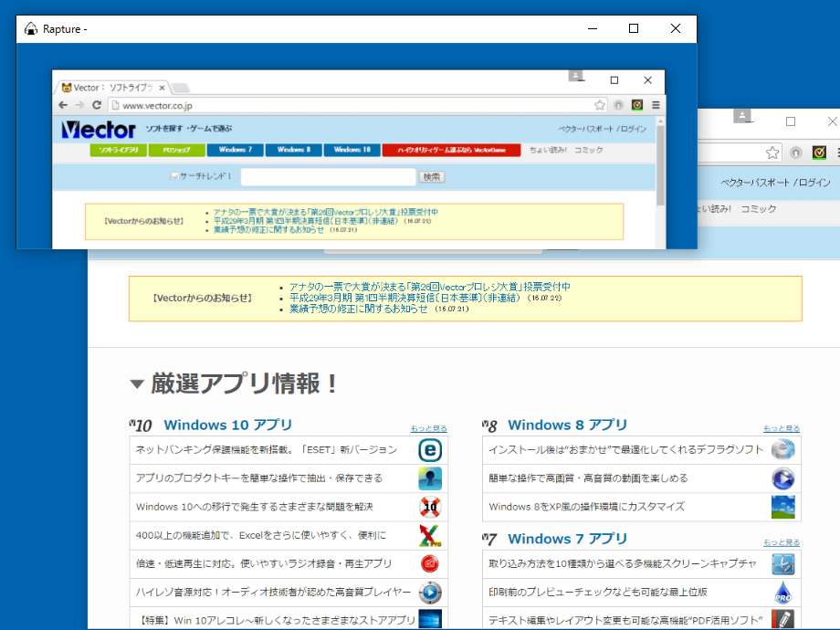
Task: Click the lifebuoy Windows 10 migration icon
Action: [x=430, y=507]
